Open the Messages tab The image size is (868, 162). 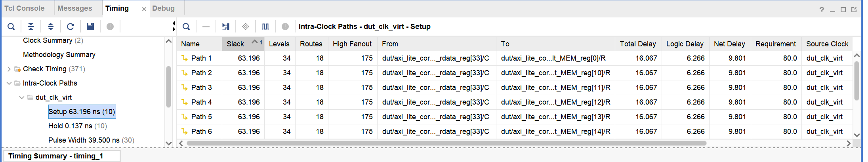(74, 8)
